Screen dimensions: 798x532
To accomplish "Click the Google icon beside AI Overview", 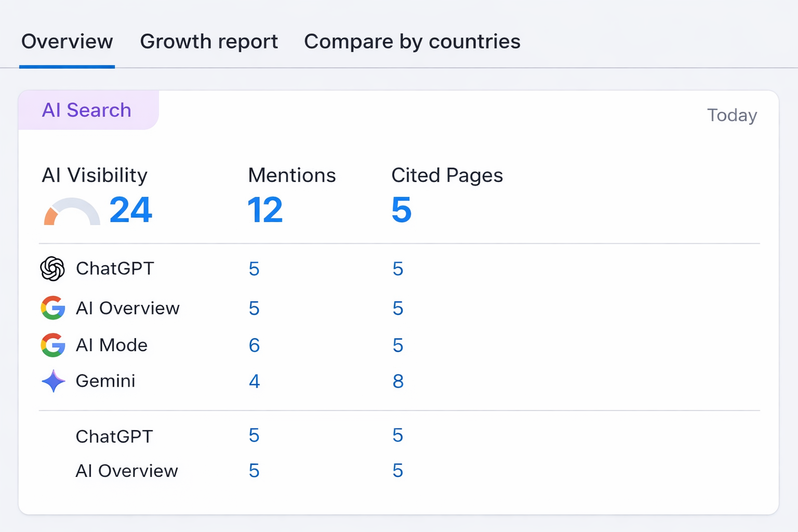I will (53, 308).
